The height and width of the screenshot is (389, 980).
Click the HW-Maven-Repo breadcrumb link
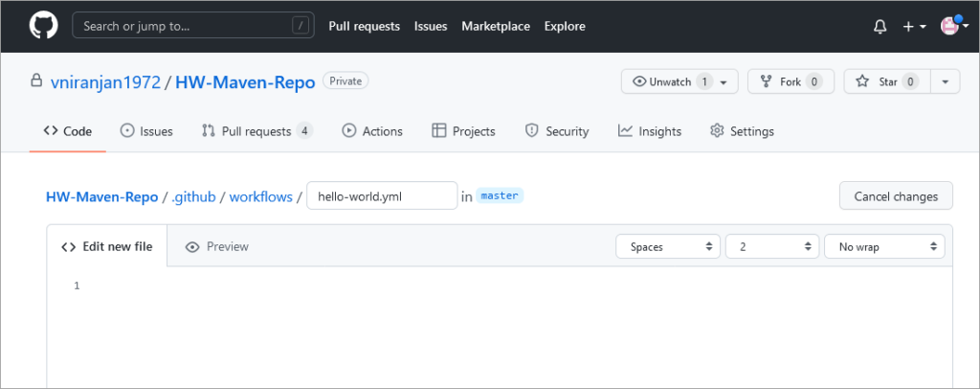pos(101,196)
